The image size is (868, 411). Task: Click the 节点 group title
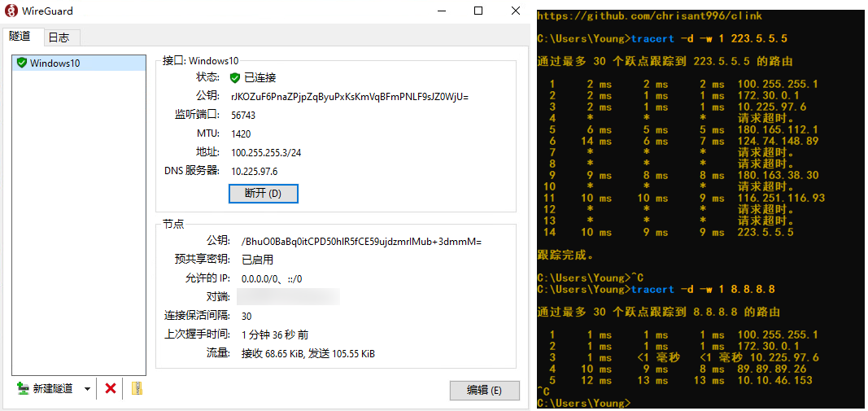(x=173, y=224)
